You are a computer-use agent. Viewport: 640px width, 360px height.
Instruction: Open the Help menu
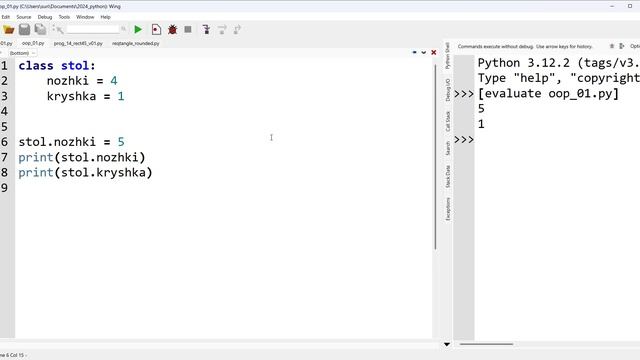click(x=105, y=17)
